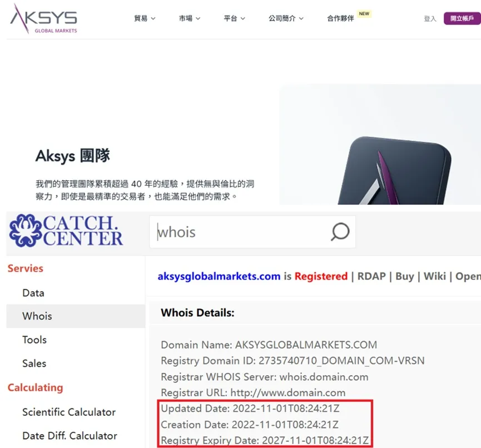This screenshot has width=481, height=448.
Task: Select Data in the Servies sidebar
Action: tap(33, 293)
